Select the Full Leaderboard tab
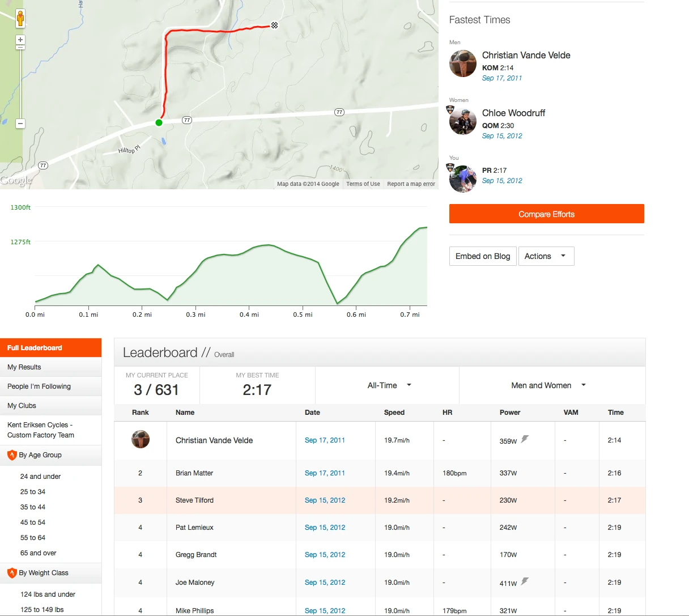 pos(51,348)
